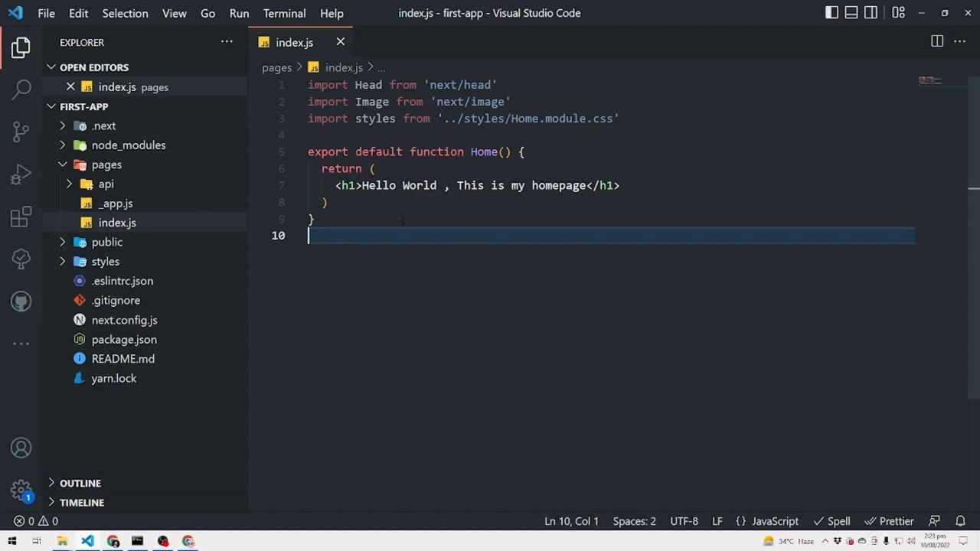Image resolution: width=980 pixels, height=551 pixels.
Task: Toggle Spell checker in the status bar
Action: (x=831, y=521)
